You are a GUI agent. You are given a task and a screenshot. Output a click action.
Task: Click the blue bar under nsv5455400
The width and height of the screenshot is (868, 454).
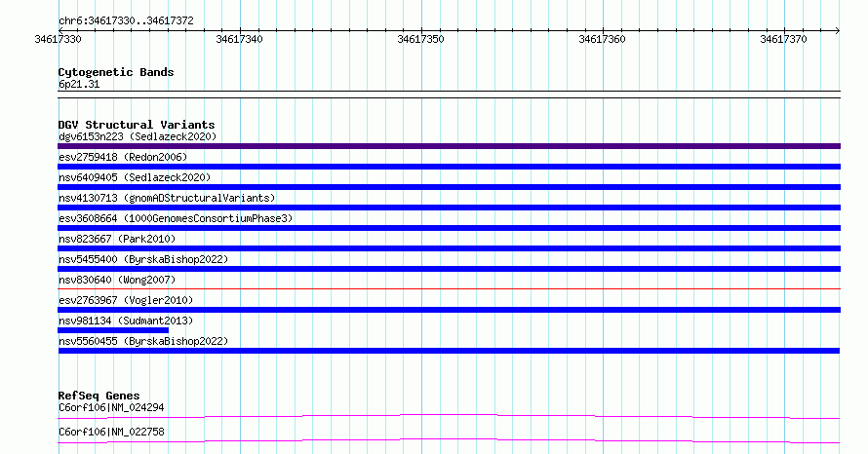(449, 269)
